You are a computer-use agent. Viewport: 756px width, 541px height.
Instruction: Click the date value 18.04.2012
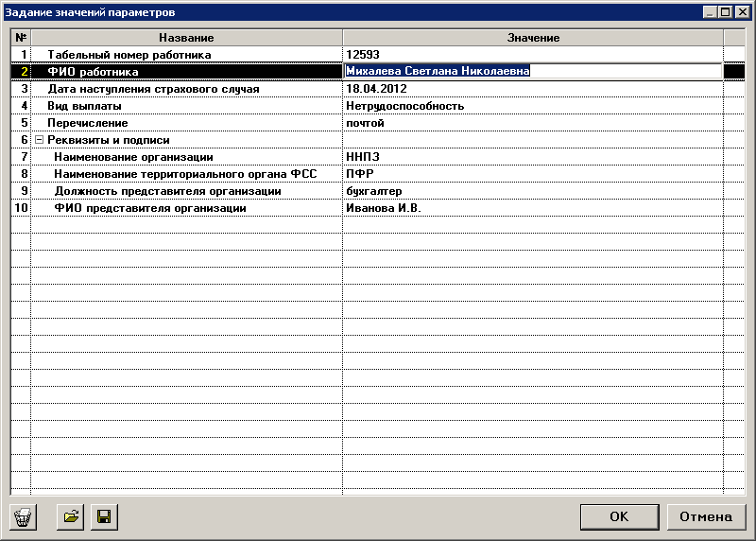pos(532,89)
